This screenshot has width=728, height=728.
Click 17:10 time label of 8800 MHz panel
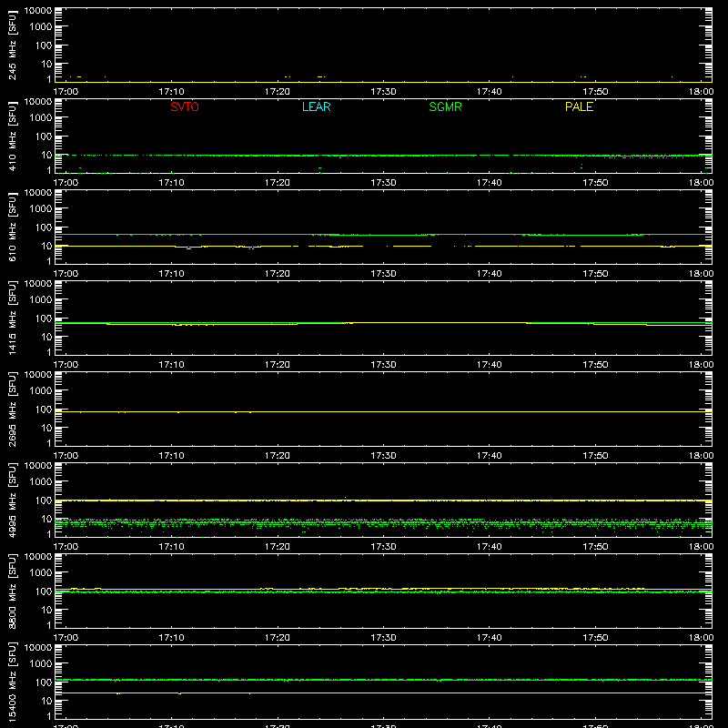point(171,638)
